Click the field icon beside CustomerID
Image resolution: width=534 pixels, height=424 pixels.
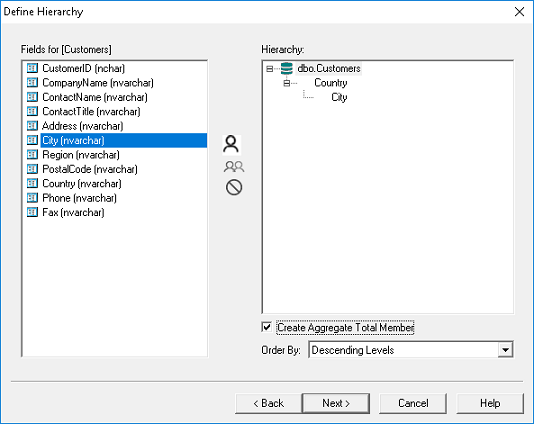click(32, 68)
